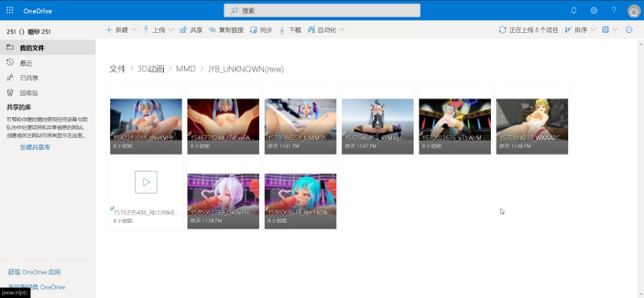644x298 pixels.
Task: Open the 排序 sort dropdown
Action: (580, 30)
